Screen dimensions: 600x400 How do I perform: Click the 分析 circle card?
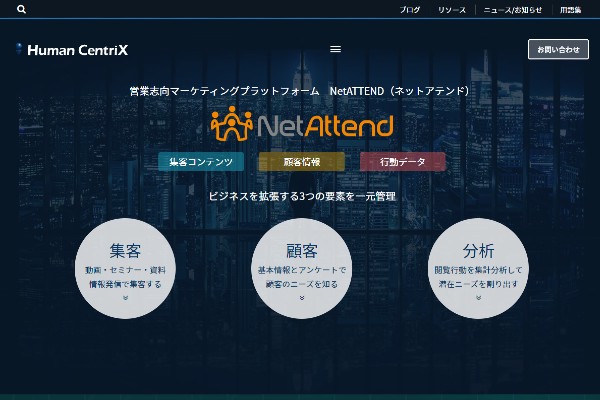(478, 268)
